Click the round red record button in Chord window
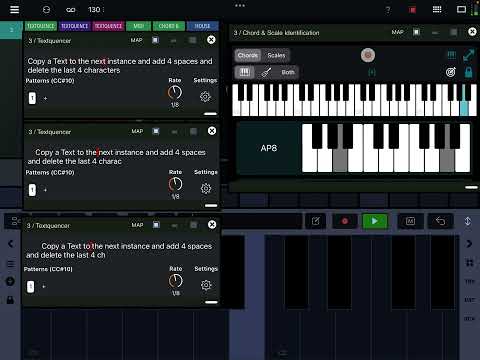 pyautogui.click(x=368, y=55)
